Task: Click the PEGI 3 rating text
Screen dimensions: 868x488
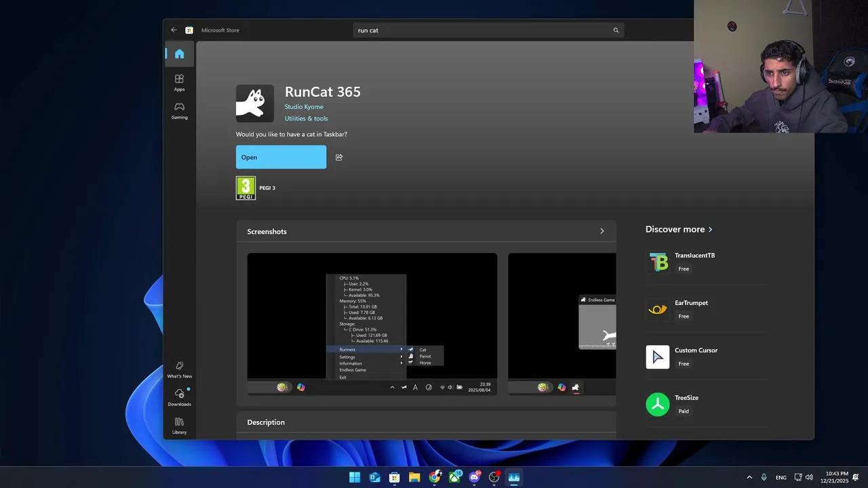Action: click(x=267, y=188)
